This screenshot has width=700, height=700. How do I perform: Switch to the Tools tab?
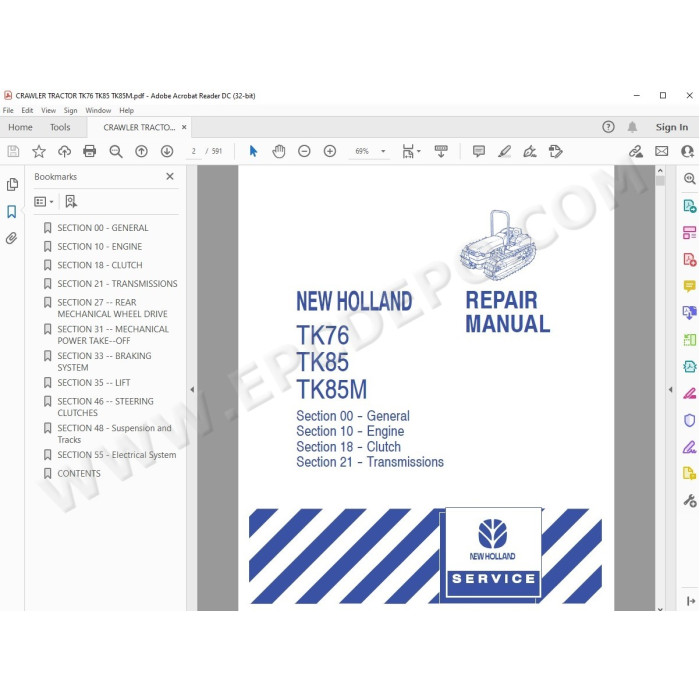tap(60, 127)
